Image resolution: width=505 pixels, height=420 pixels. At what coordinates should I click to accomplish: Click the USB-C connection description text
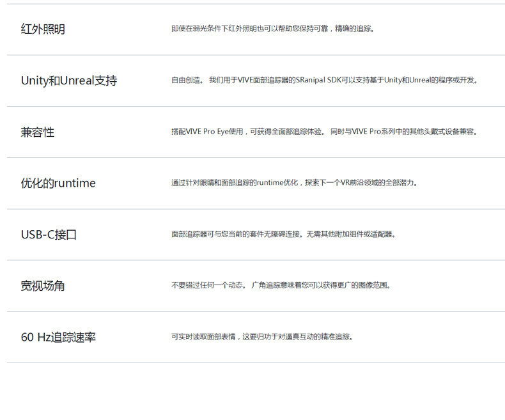pos(283,234)
